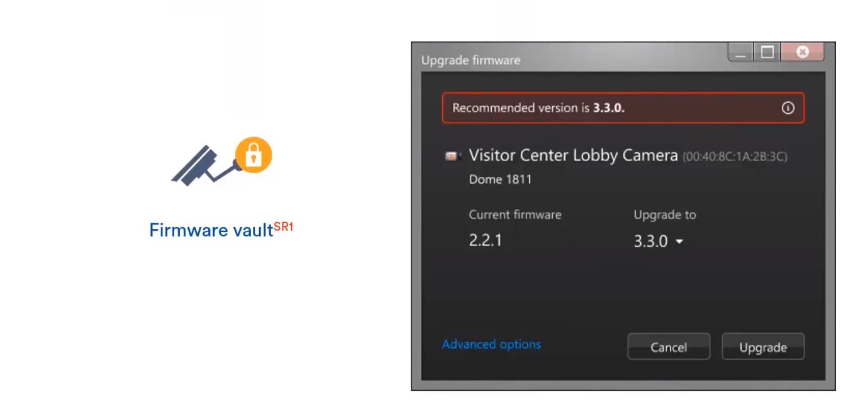Click the Firmware vault heading text
The image size is (868, 409).
[211, 230]
